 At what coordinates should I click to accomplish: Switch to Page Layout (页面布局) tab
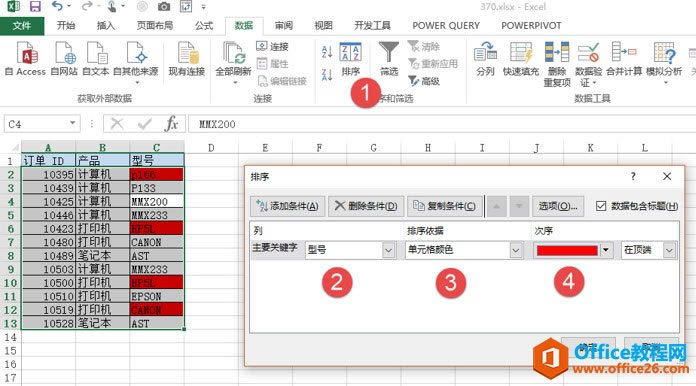tap(155, 26)
